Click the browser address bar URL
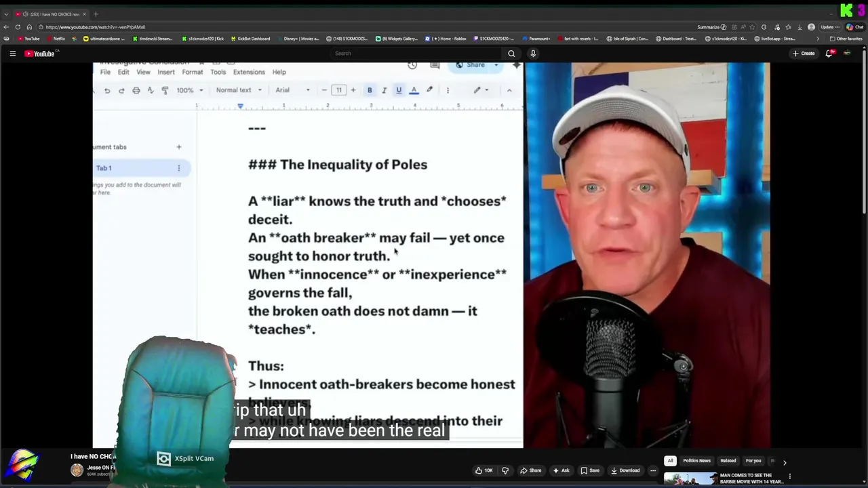 [96, 27]
